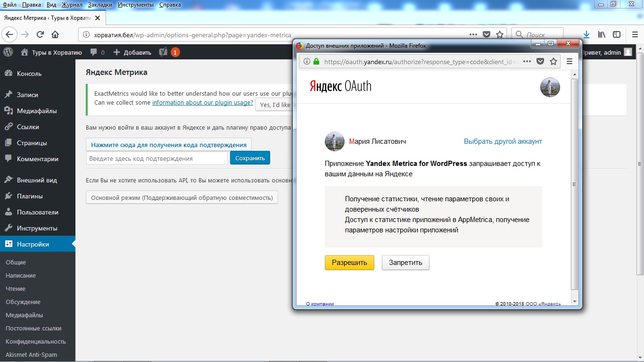Toggle the Firefox sidebar view icon

617,34
